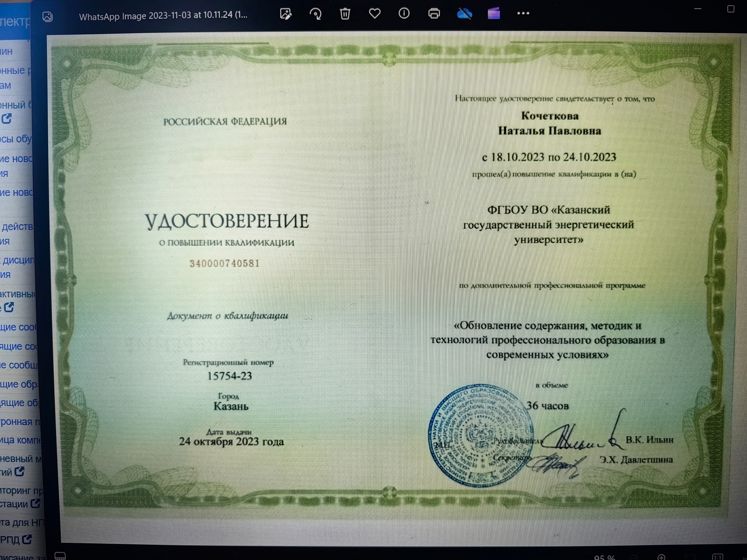This screenshot has height=560, width=747.
Task: Click the Photos app gallery icon
Action: pos(48,17)
